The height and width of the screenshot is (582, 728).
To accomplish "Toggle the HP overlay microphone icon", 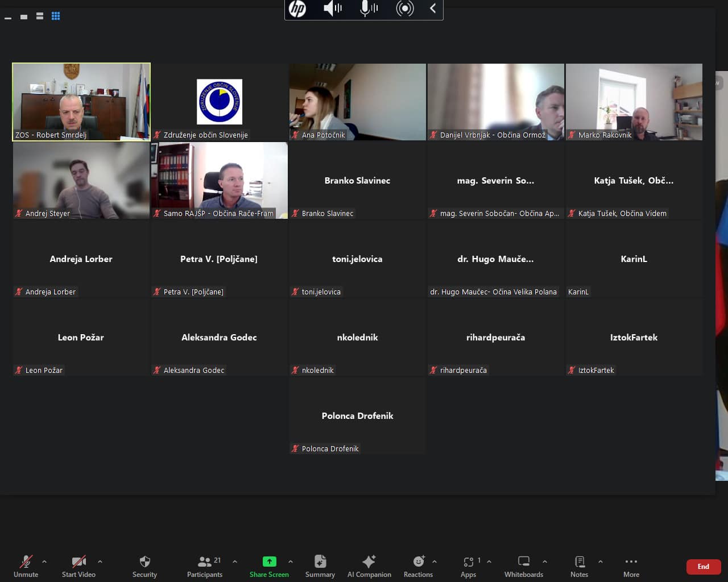I will 368,9.
